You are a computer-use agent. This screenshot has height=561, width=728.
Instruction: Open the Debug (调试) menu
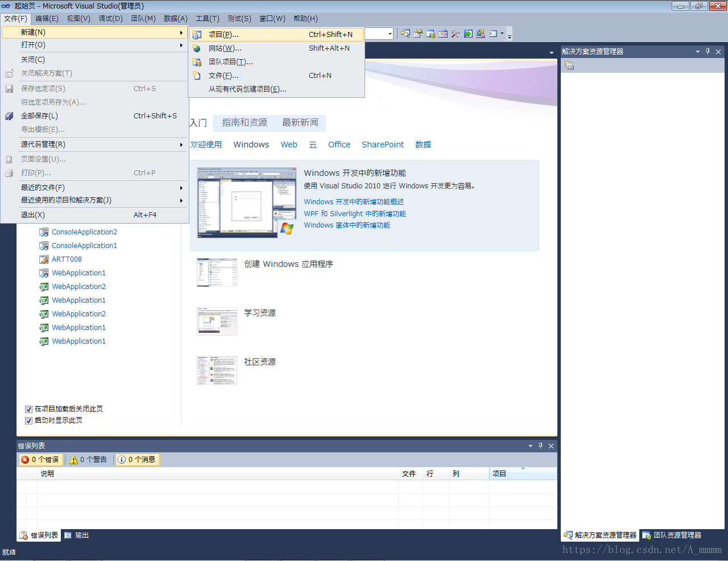pos(110,19)
